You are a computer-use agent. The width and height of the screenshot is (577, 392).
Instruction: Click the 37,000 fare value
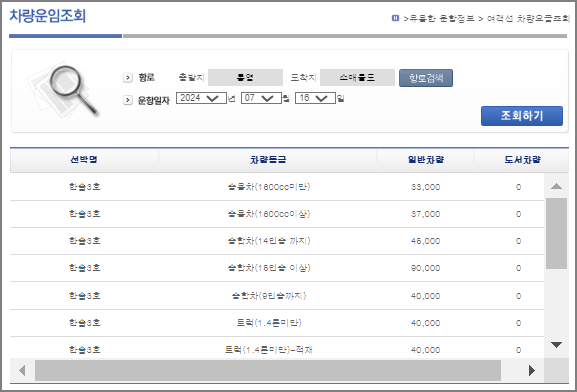[425, 214]
